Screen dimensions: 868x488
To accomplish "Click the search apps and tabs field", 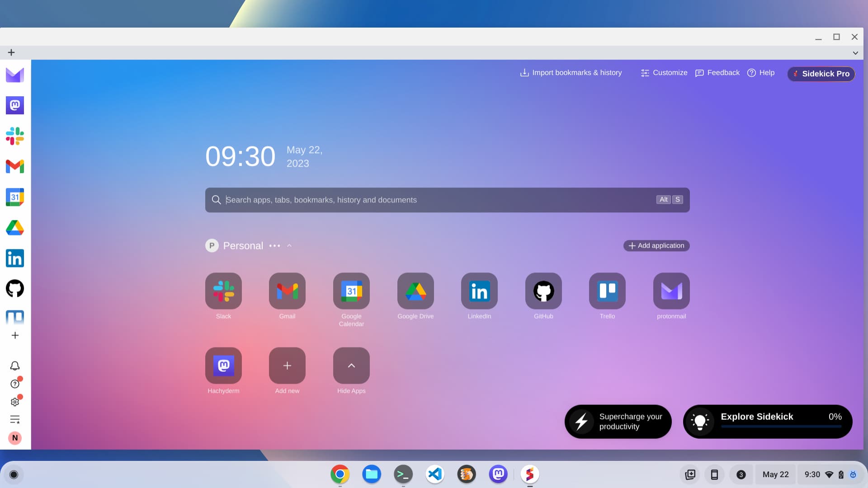I will click(x=447, y=200).
